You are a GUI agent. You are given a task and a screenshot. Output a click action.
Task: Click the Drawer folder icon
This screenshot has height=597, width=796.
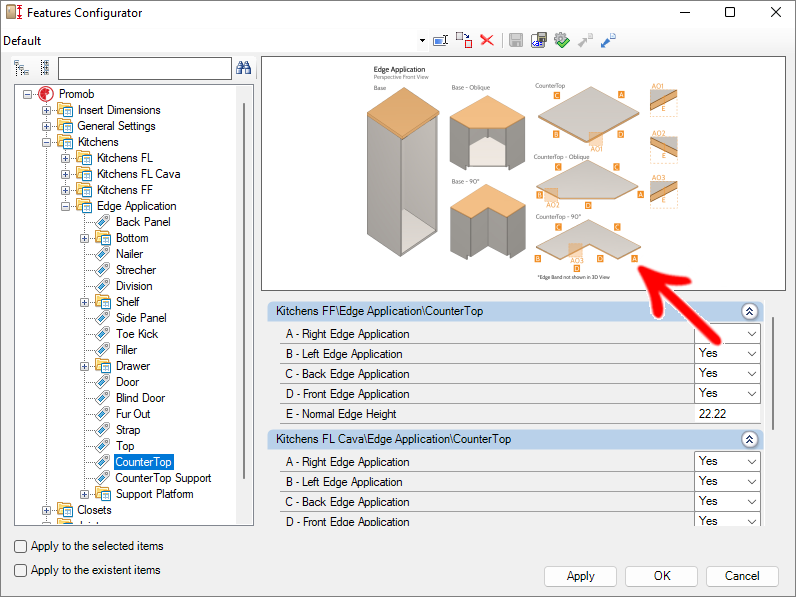[x=103, y=366]
